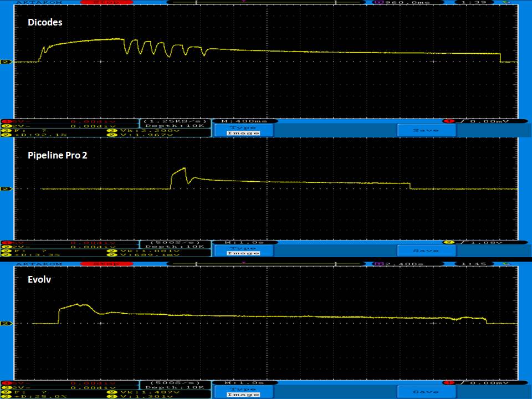Viewport: 532px width, 399px height.
Task: Click the channel 2 ground marker on Evolv waveform
Action: pyautogui.click(x=4, y=323)
